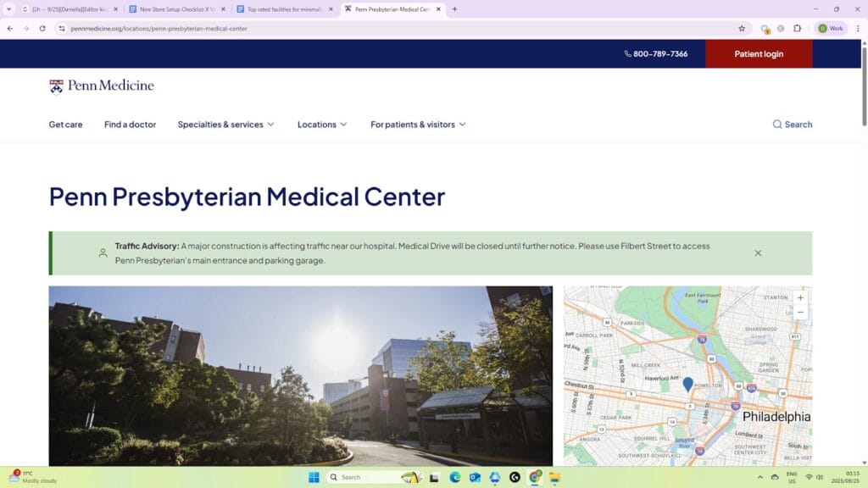The image size is (868, 488).
Task: Click the Philadelphia label on map
Action: click(776, 417)
